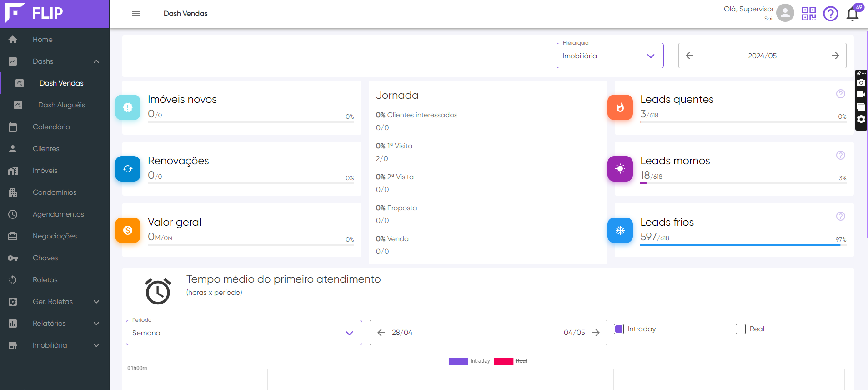Viewport: 868px width, 390px height.
Task: Select Dash Aluguéis menu item
Action: [55, 105]
